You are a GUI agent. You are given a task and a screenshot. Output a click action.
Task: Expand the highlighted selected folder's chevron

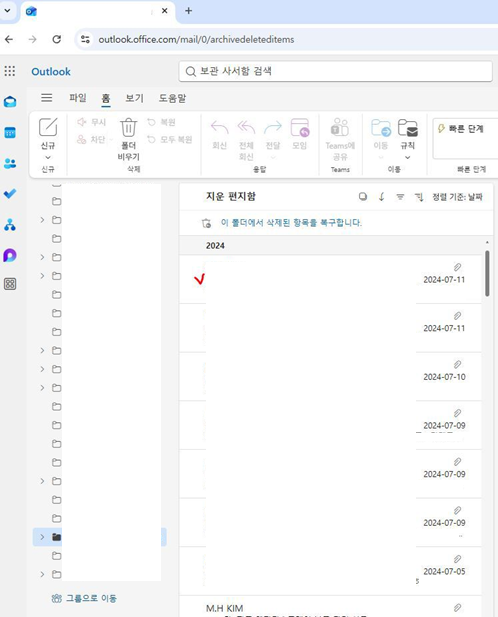coord(42,537)
